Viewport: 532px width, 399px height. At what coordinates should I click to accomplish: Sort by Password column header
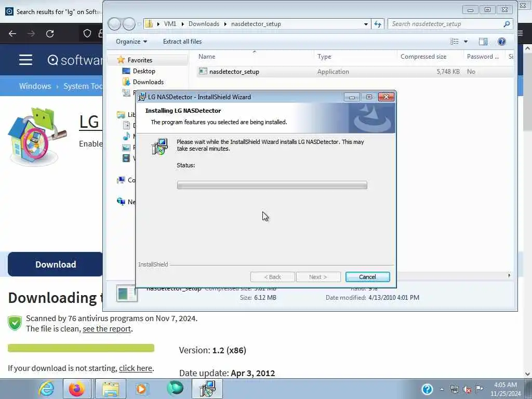pos(483,57)
